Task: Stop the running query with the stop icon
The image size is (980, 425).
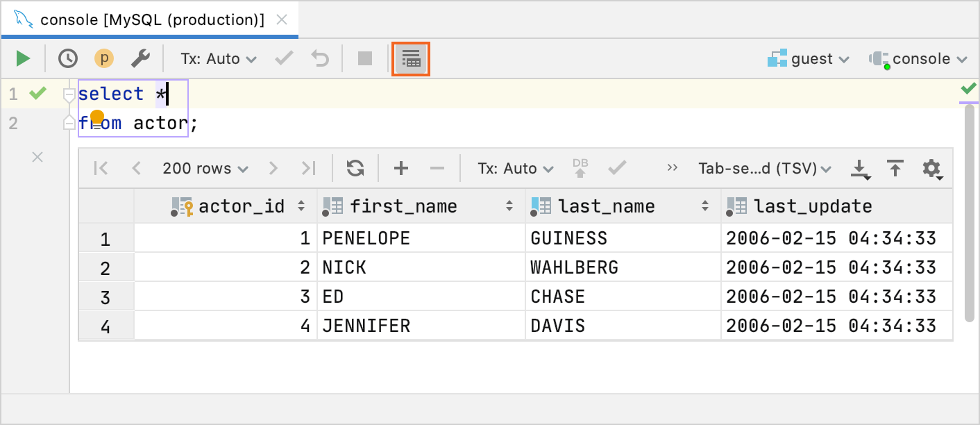Action: pyautogui.click(x=364, y=58)
